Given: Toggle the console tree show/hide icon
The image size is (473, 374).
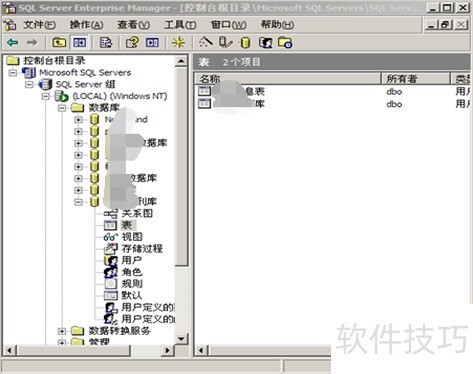Looking at the screenshot, I should (80, 42).
